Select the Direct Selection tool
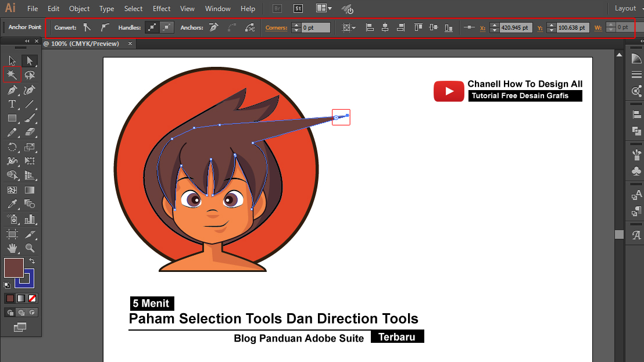The image size is (644, 362). click(29, 60)
